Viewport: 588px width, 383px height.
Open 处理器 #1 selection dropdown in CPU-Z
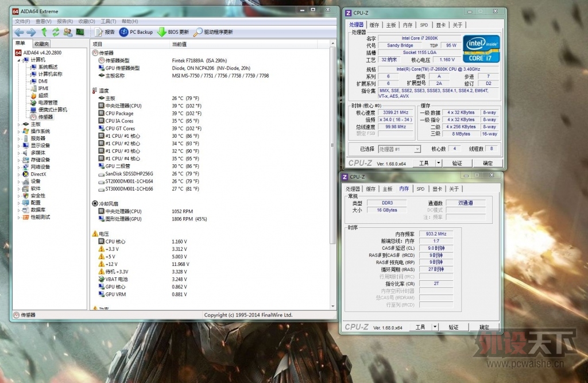pyautogui.click(x=400, y=149)
